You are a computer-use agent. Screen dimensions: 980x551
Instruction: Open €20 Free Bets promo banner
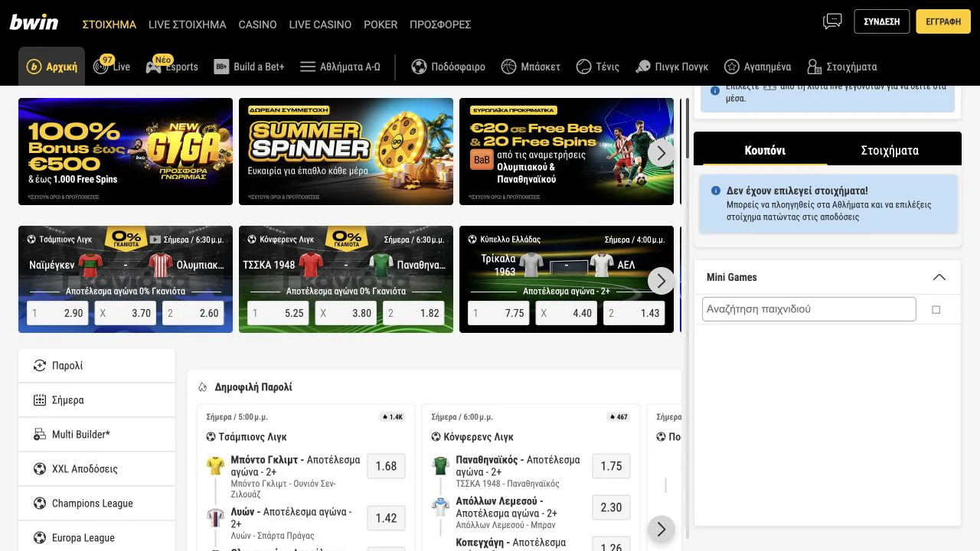tap(567, 152)
